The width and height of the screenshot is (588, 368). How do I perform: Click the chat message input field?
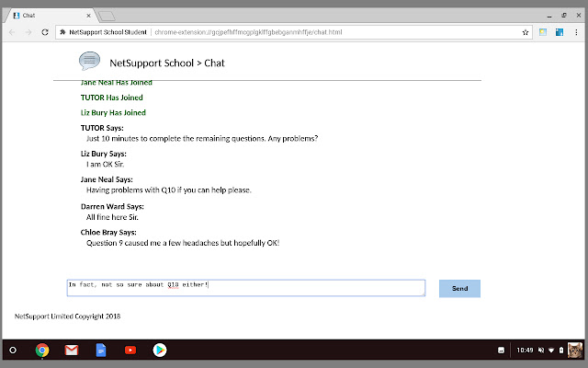[x=246, y=288]
